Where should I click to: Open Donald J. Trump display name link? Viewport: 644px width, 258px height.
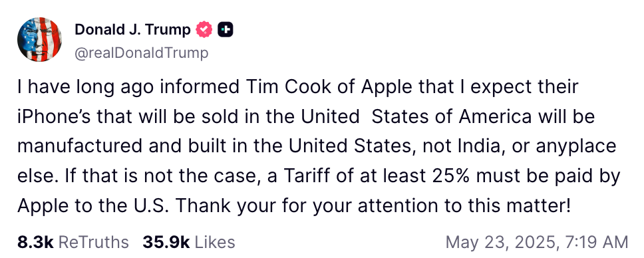point(132,30)
